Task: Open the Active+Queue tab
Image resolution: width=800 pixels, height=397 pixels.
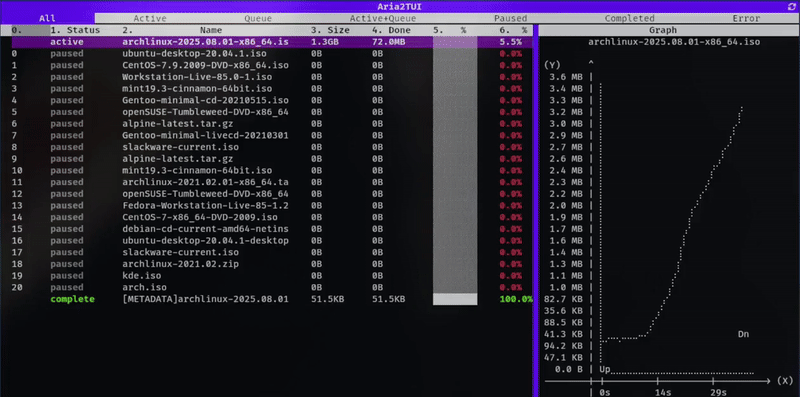Action: (383, 18)
